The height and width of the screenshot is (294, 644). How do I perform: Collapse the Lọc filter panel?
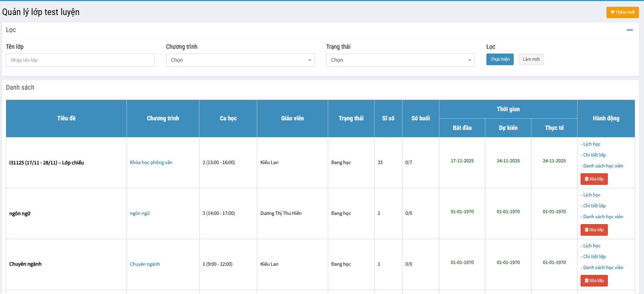coord(630,30)
